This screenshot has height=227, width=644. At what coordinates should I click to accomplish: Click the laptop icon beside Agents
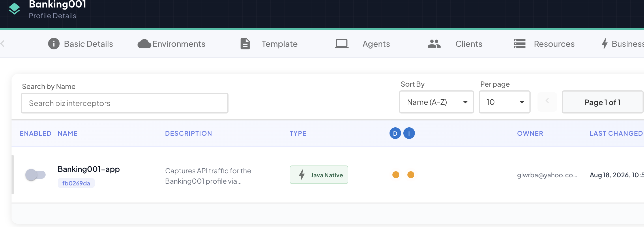tap(342, 44)
